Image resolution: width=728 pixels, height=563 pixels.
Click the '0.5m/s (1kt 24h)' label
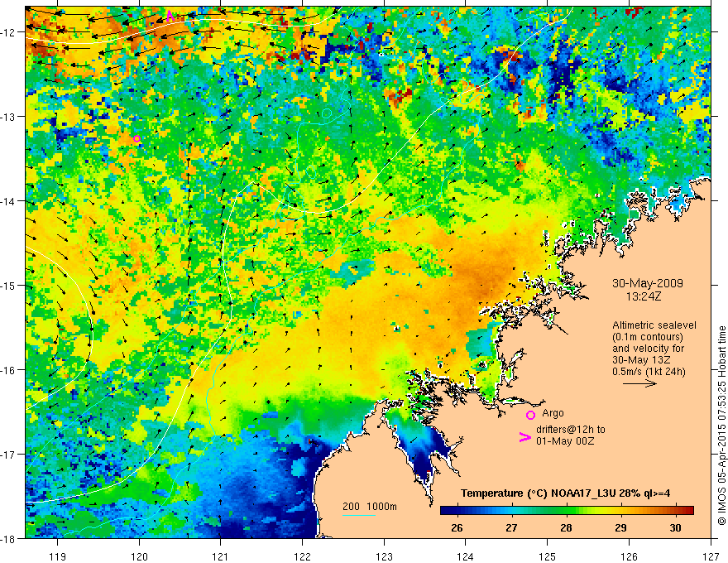649,372
